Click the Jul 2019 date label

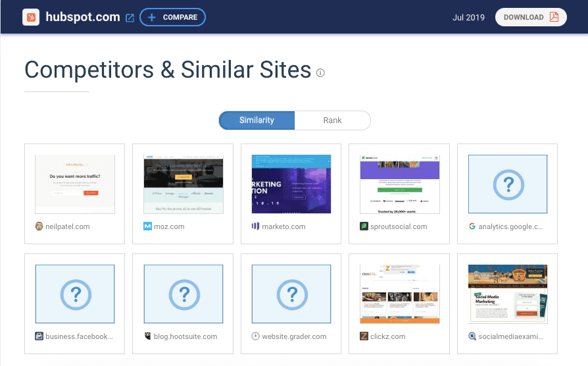(x=468, y=18)
